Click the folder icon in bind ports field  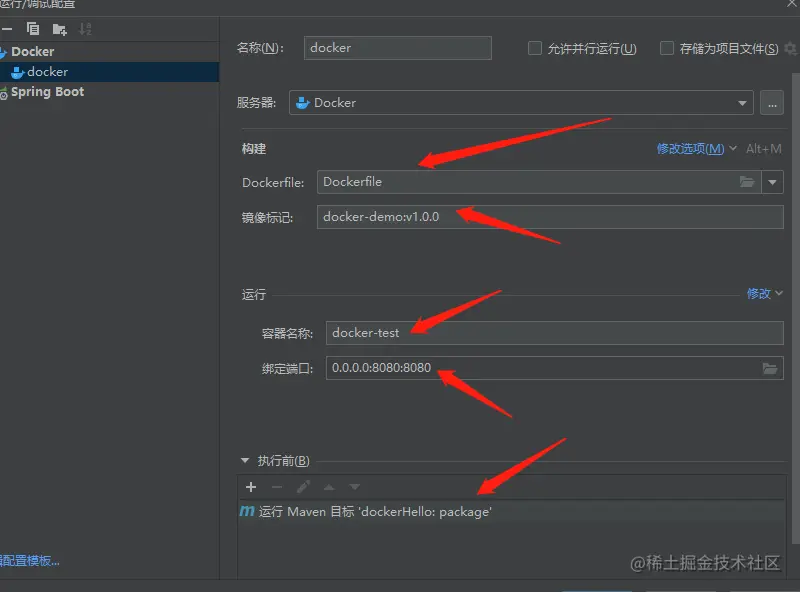tap(770, 368)
